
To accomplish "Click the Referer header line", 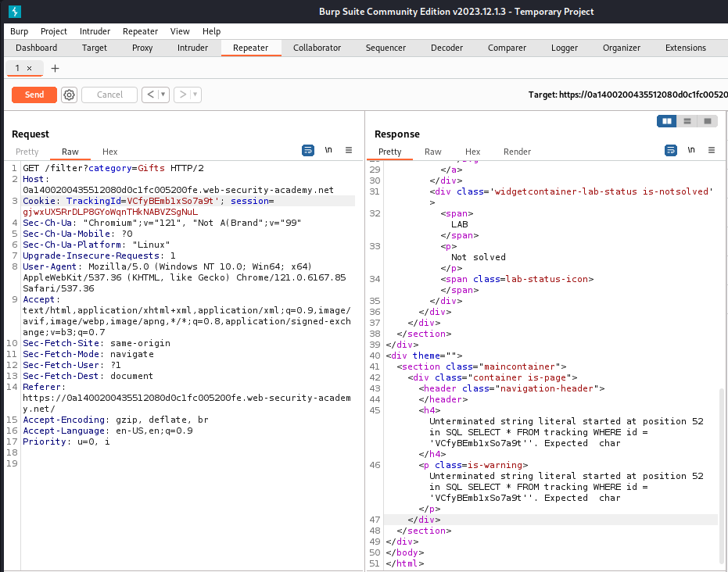I will (44, 387).
